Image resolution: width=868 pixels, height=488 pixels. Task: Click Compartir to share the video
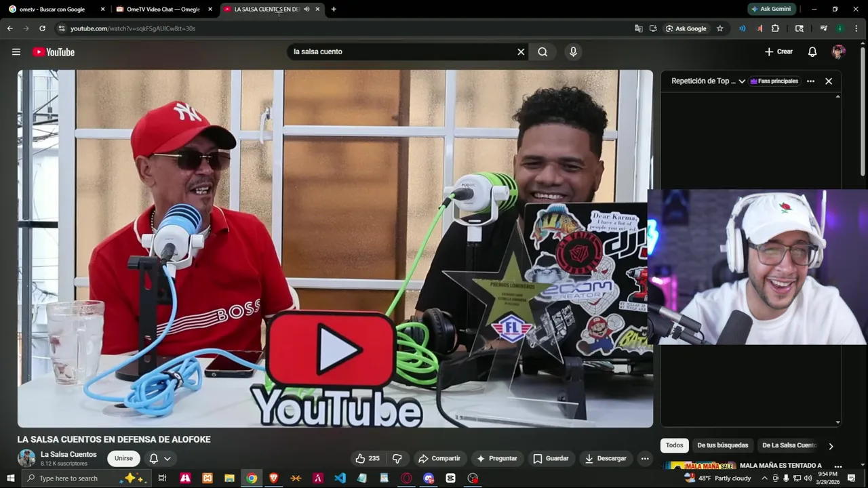439,458
